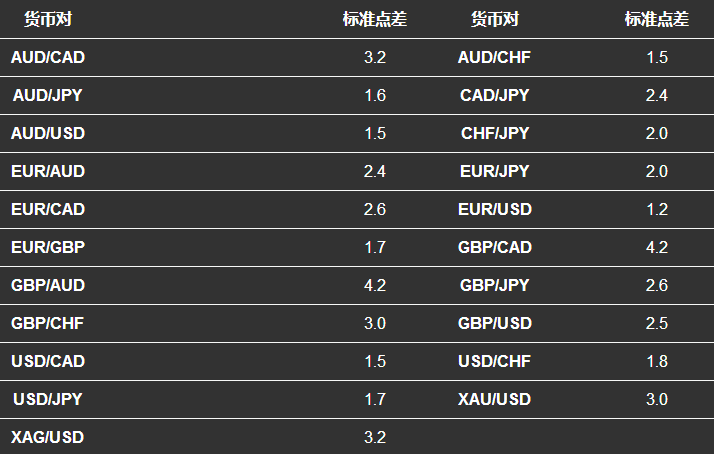Select the AUD/JPY row label

point(48,95)
